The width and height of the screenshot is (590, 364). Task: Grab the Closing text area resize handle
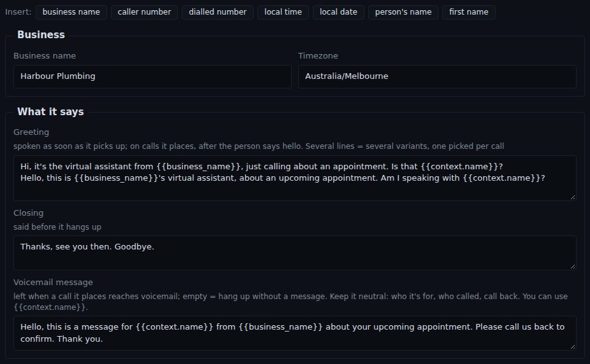(573, 267)
